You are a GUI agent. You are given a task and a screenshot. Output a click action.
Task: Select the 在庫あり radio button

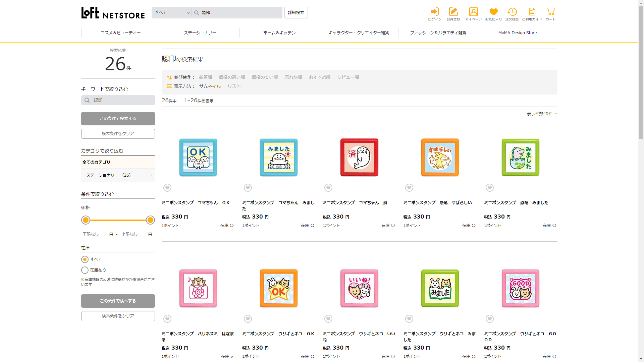coord(85,270)
